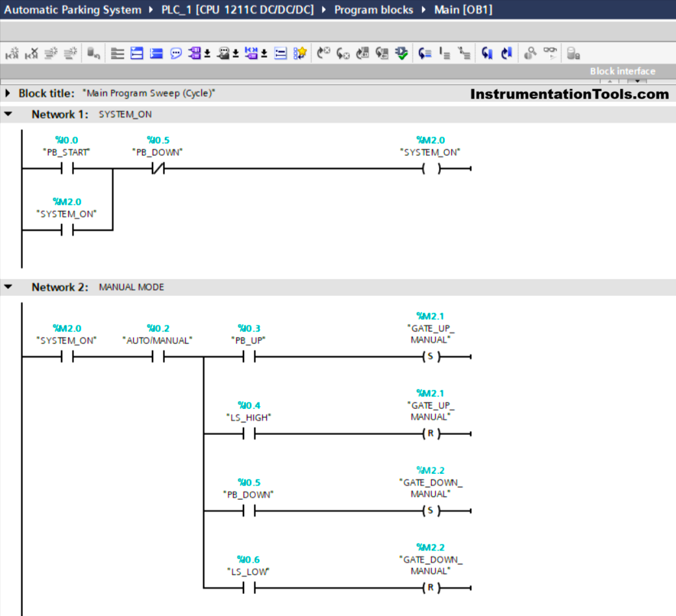Click the update inconsistent block calls icon
The height and width of the screenshot is (616, 676).
(x=362, y=53)
